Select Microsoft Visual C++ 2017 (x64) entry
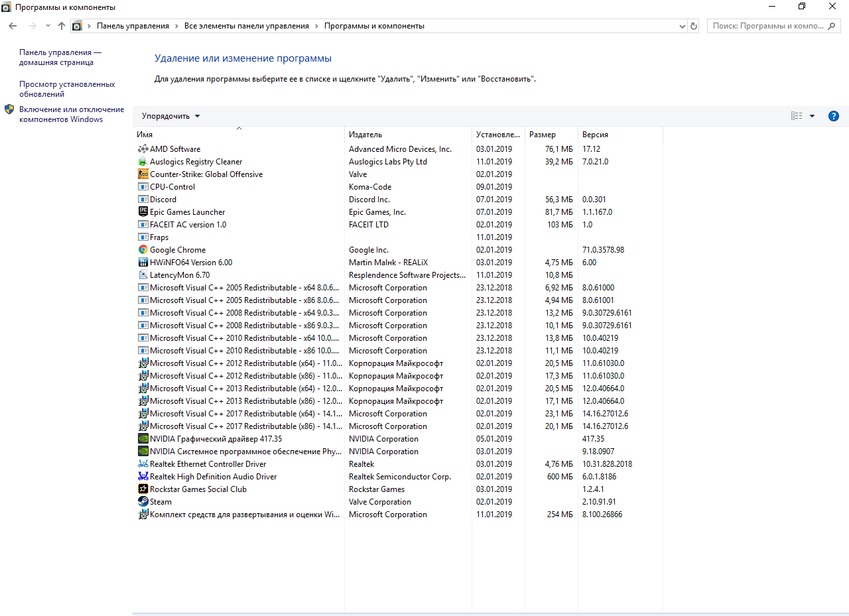 click(398, 414)
